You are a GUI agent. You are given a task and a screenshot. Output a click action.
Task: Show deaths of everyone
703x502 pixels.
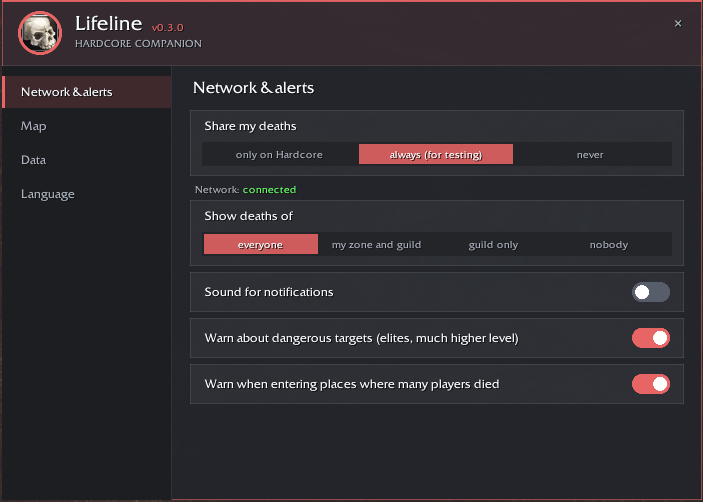pos(260,244)
